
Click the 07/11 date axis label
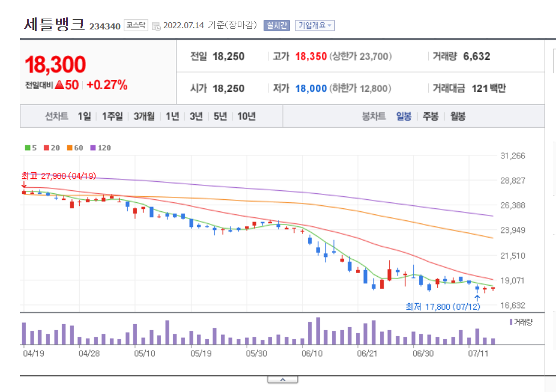479,354
